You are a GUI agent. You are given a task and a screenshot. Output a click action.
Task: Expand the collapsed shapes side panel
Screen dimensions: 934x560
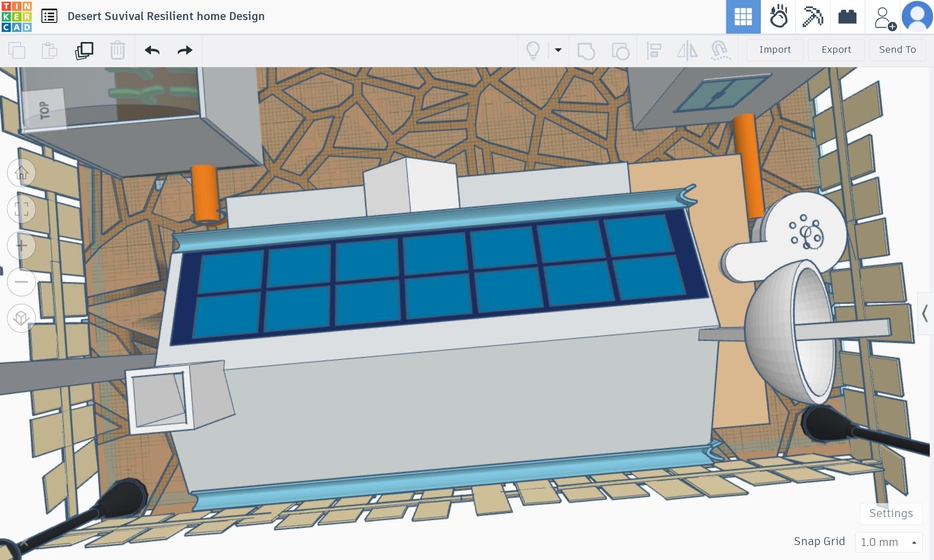tap(925, 314)
